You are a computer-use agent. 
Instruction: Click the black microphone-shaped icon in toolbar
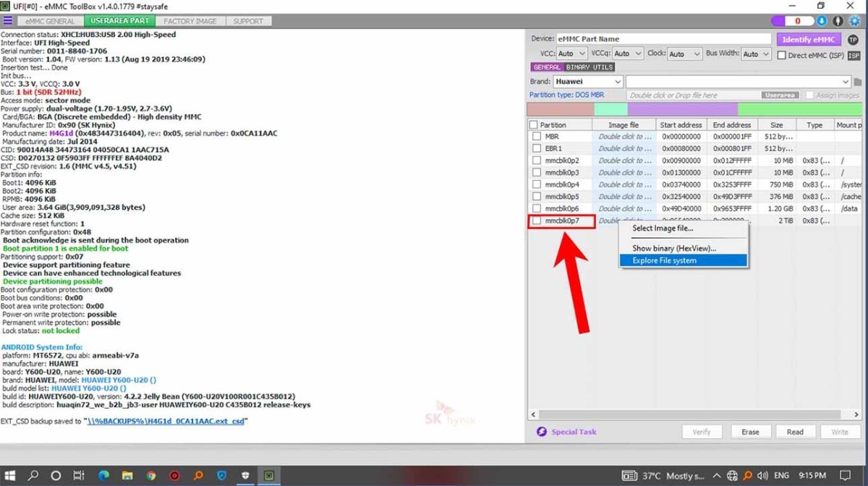point(839,21)
